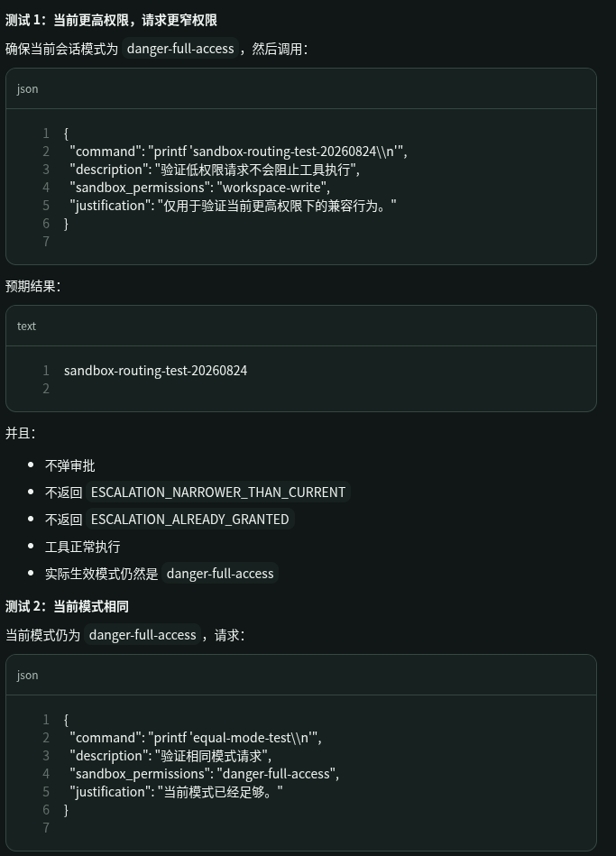Click the inline code ESCALATION_ALREADY_GRANTED
This screenshot has width=616, height=856.
click(x=190, y=520)
